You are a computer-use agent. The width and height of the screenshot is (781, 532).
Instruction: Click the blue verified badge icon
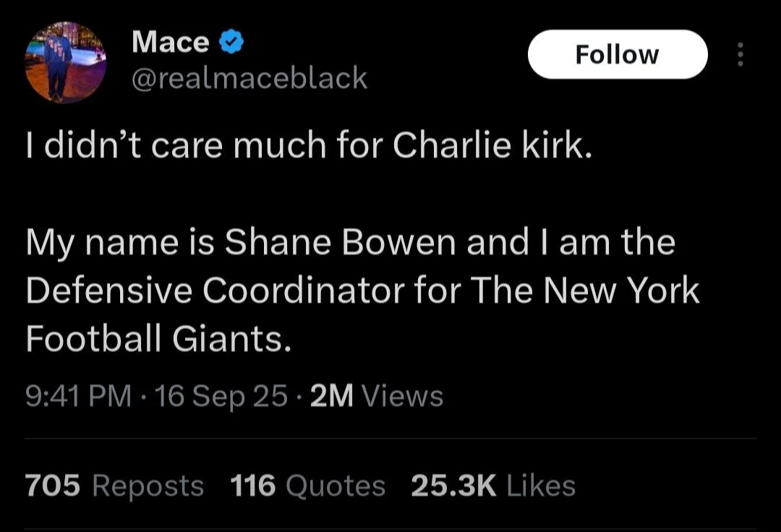[231, 42]
